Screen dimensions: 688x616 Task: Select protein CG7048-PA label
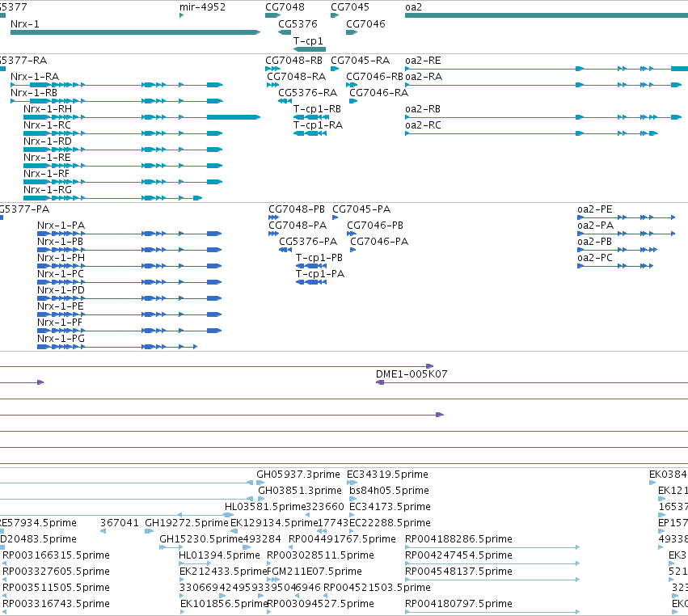(x=298, y=226)
